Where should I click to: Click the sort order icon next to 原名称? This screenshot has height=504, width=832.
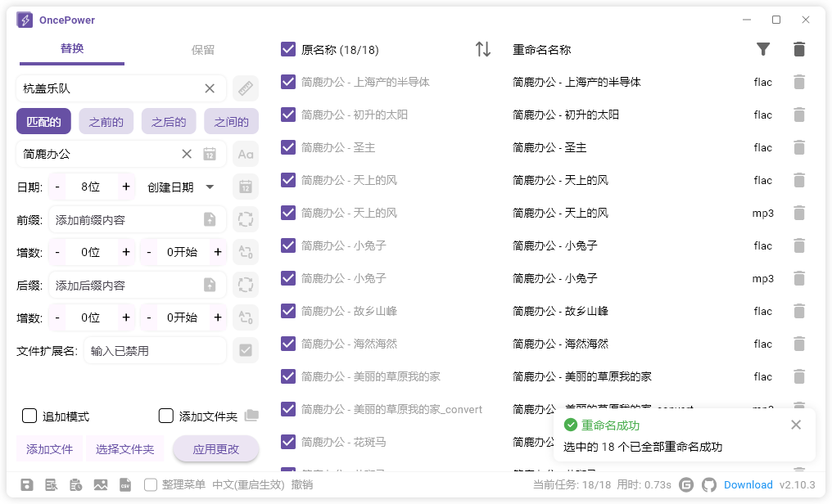483,49
